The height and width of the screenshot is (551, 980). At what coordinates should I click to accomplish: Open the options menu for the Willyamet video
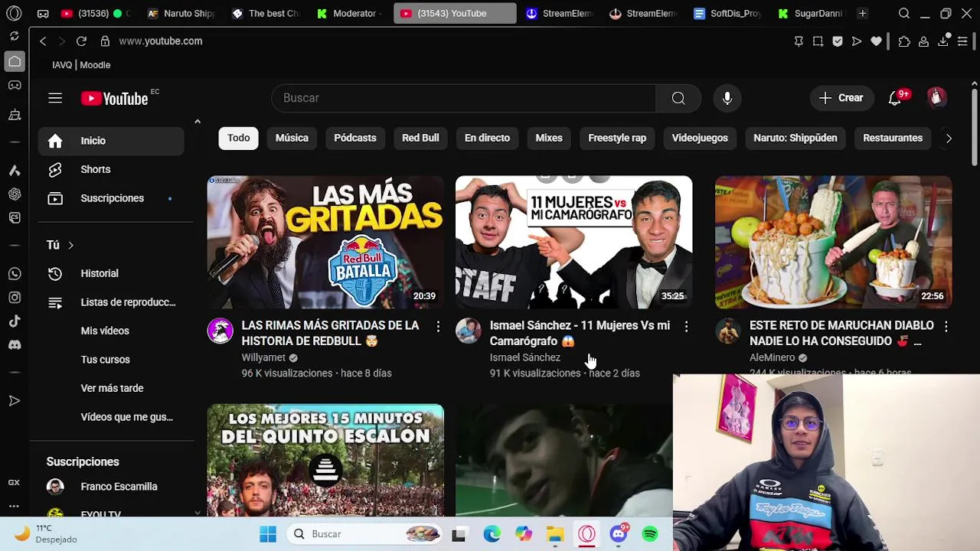(438, 327)
